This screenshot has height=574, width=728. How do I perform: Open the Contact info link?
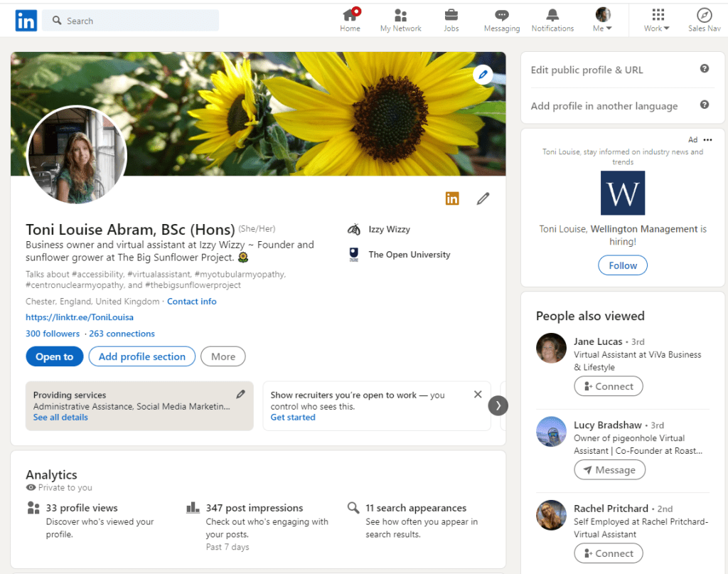[x=191, y=302]
